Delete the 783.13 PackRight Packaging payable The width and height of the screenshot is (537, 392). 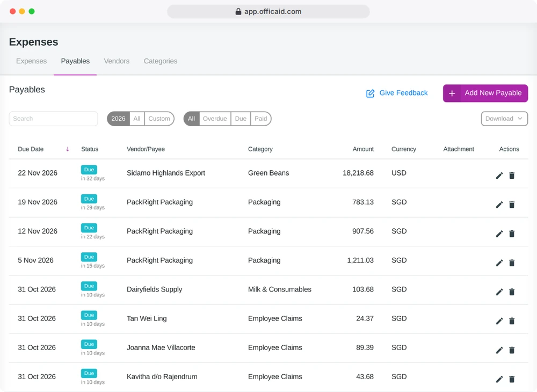[512, 205]
